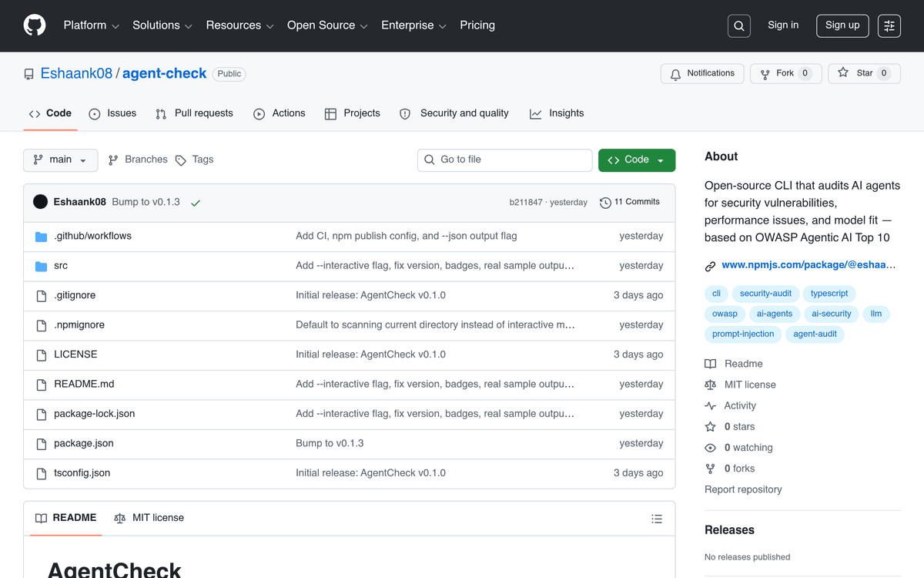Open Security and quality tab

[454, 113]
